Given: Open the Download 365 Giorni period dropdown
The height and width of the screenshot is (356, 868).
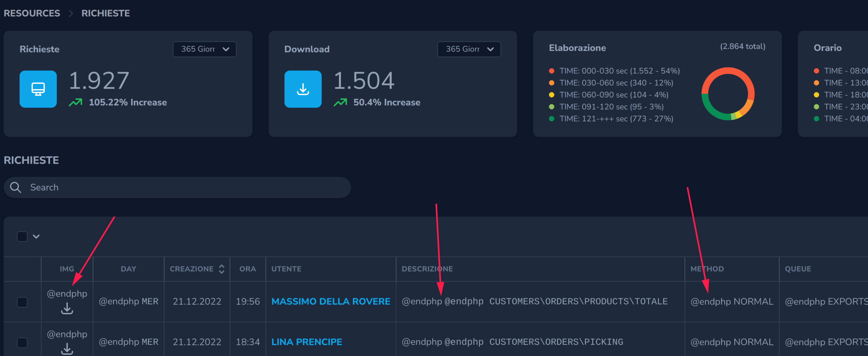Looking at the screenshot, I should click(469, 49).
